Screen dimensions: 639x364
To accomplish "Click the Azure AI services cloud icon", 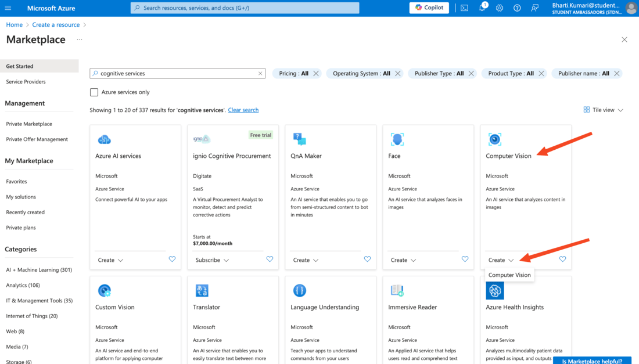I will click(x=105, y=140).
